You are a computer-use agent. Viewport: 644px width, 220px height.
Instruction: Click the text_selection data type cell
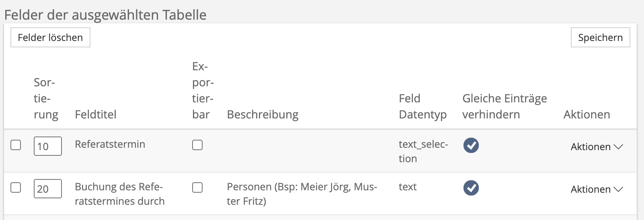(422, 151)
